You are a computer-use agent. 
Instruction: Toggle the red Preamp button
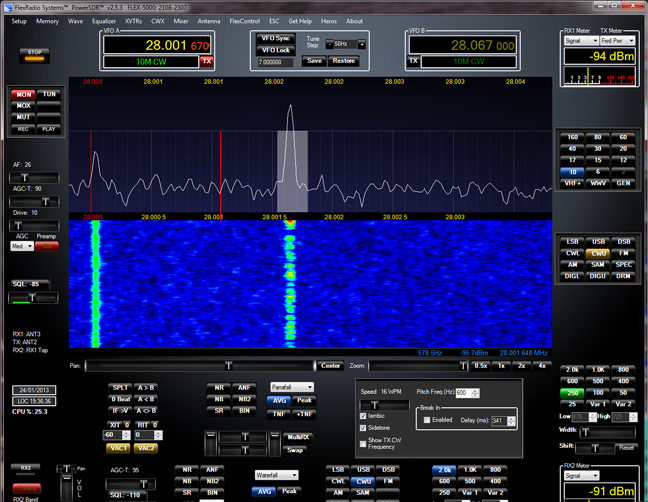pyautogui.click(x=47, y=246)
